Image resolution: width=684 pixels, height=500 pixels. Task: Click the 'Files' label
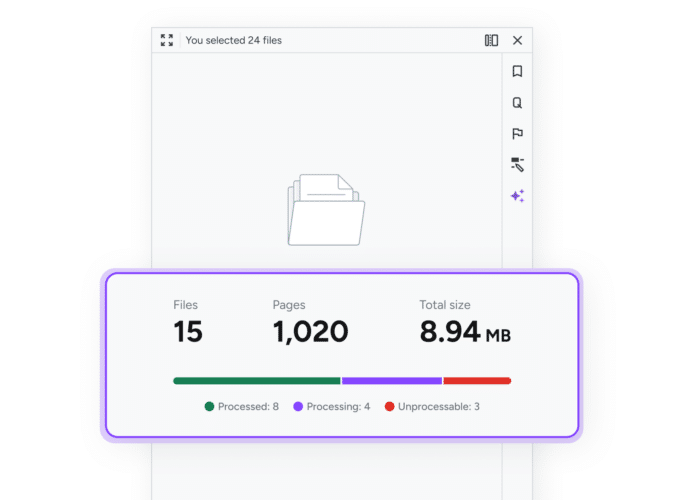[x=185, y=305]
